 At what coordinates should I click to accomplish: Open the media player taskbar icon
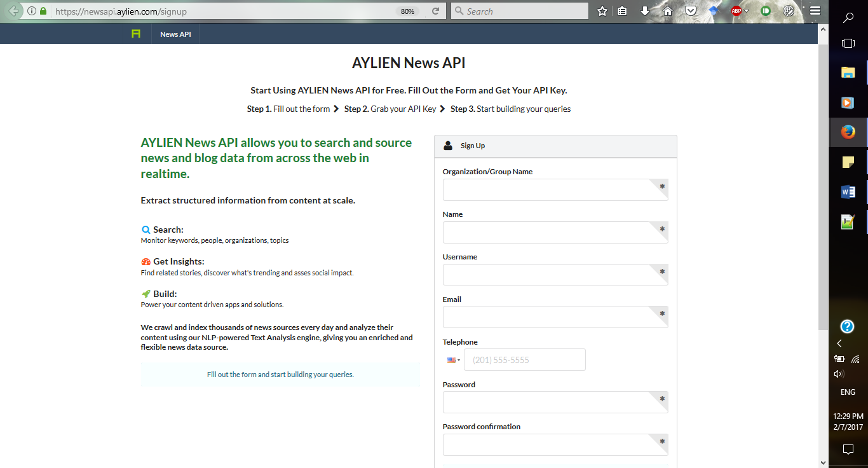coord(848,102)
